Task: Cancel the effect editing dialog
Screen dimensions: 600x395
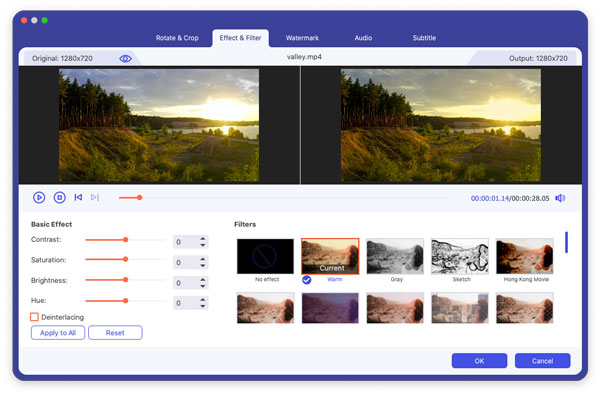Action: [x=542, y=361]
